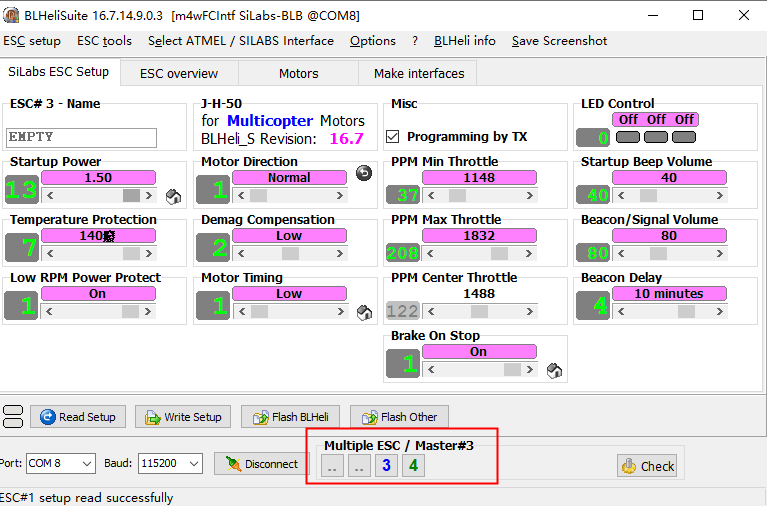Screen dimensions: 767x506
Task: Click the reset icon beside Startup Power
Action: click(174, 197)
